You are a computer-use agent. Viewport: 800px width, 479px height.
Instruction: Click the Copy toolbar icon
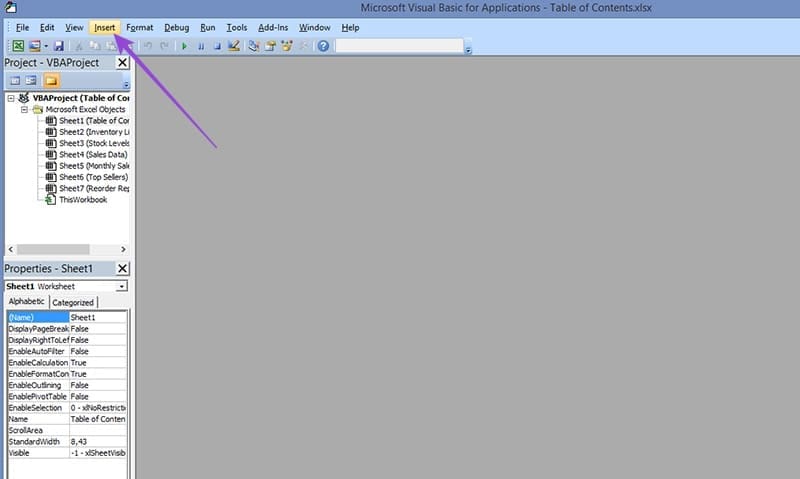[94, 46]
